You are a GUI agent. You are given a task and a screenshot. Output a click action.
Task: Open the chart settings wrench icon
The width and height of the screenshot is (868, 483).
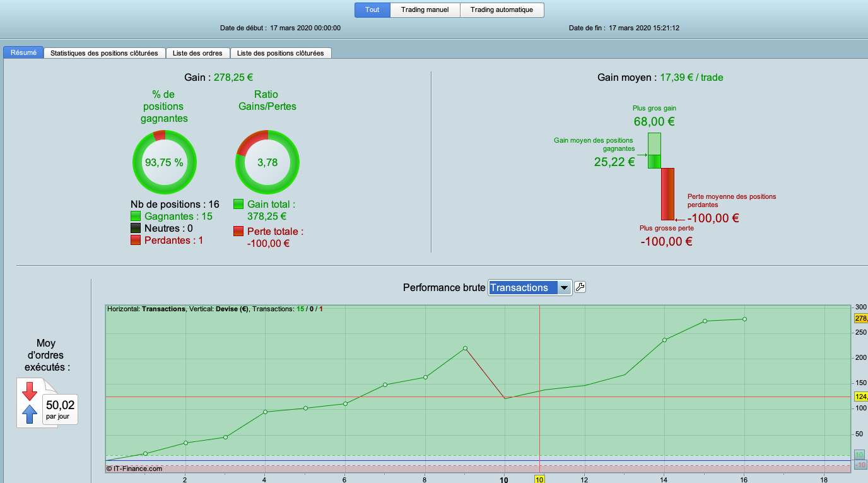coord(580,287)
